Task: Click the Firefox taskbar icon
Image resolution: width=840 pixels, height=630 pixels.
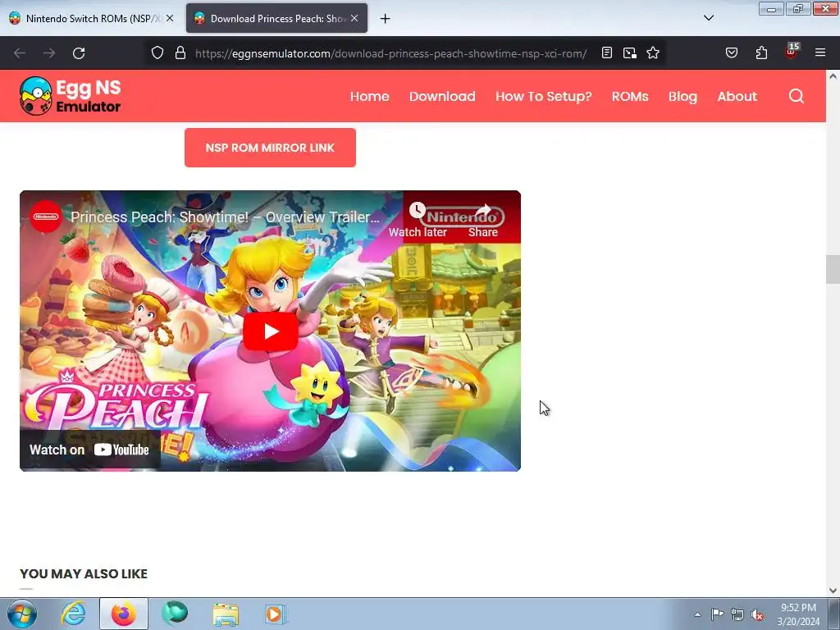Action: tap(124, 614)
